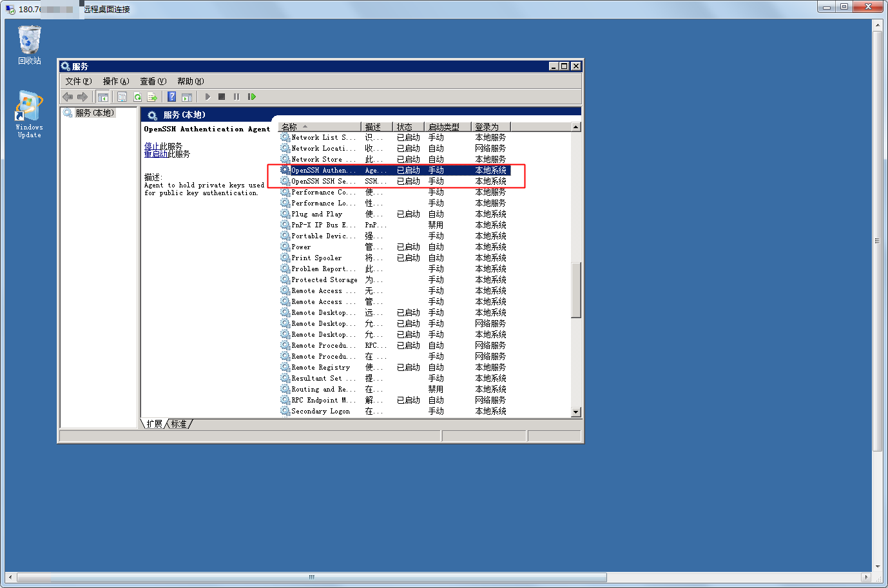Click the scrollbar down arrow in services list

point(577,412)
